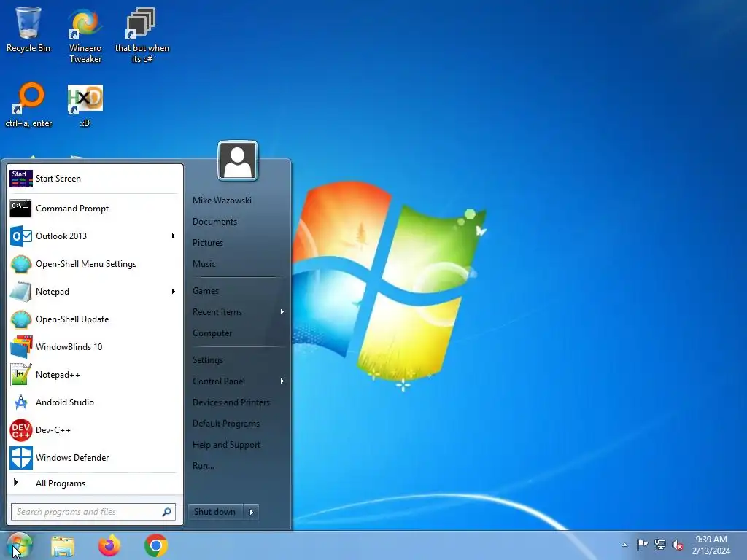Viewport: 747px width, 560px height.
Task: Click the Search programs and files box
Action: coord(93,513)
